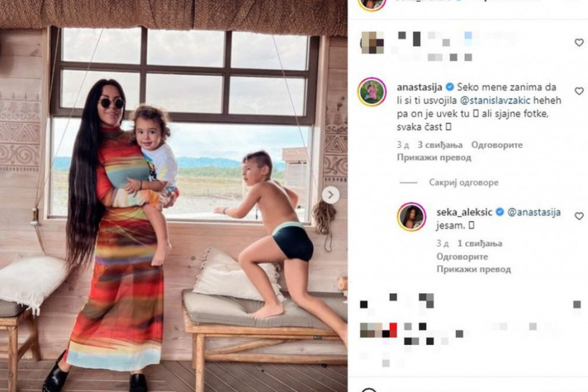Click the main post photo
Screen dimensions: 588x392
click(174, 196)
